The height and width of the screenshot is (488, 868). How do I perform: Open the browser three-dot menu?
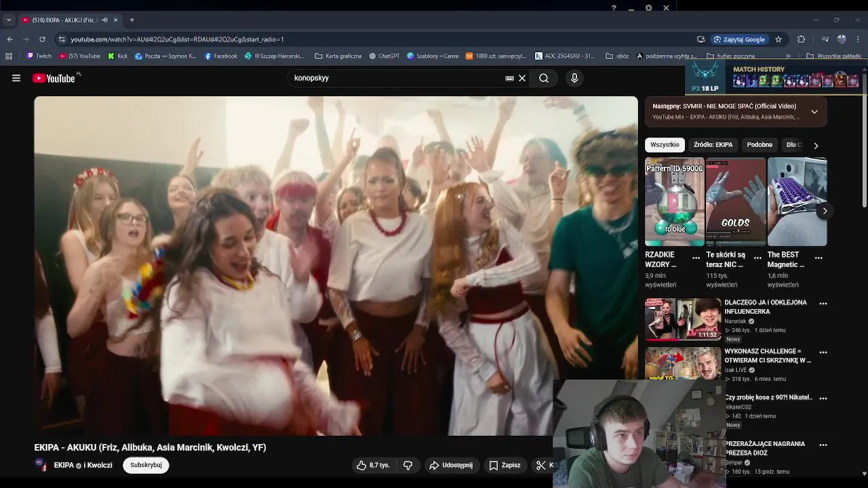pos(859,39)
